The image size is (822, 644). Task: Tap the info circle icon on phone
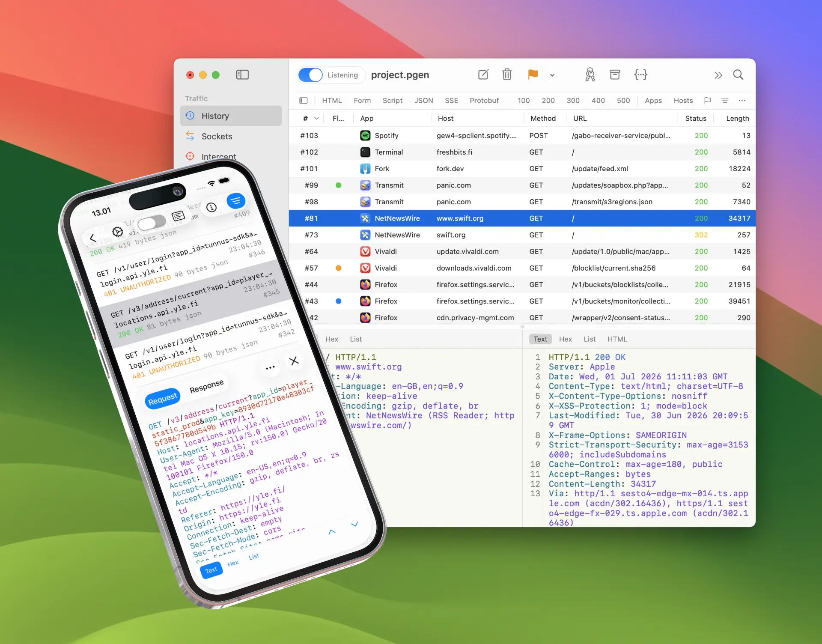click(211, 208)
